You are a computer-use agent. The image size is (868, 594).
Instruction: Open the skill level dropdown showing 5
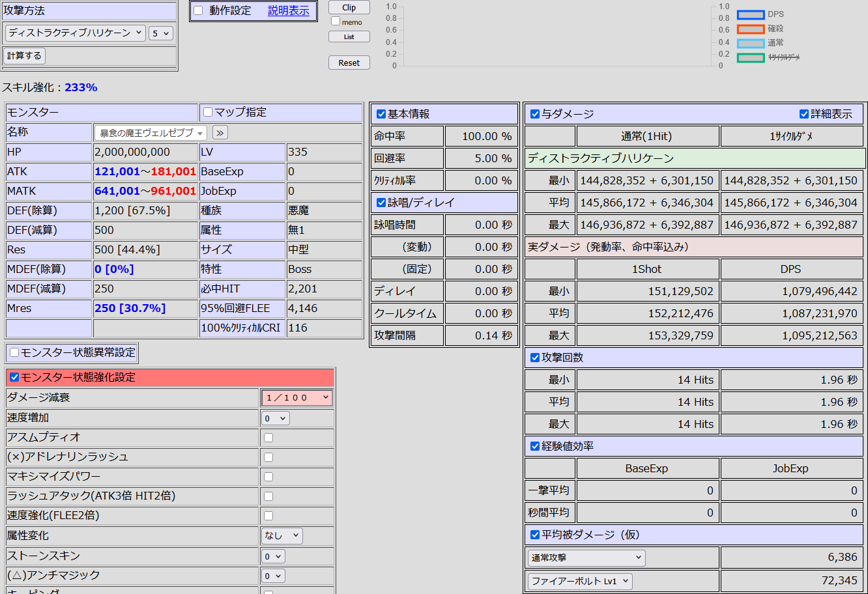(x=160, y=33)
